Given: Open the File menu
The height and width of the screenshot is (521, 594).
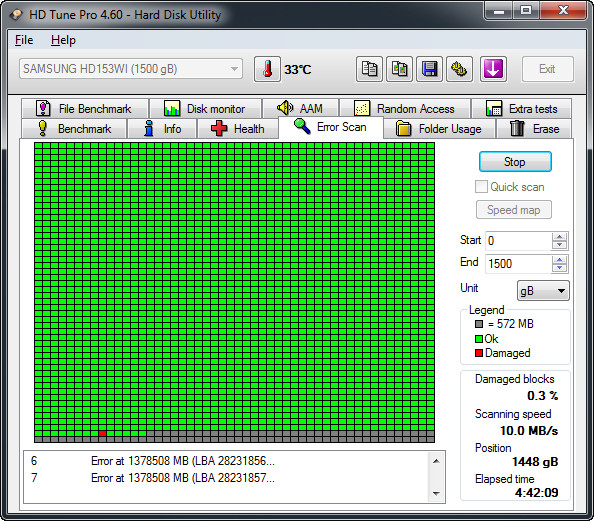Looking at the screenshot, I should (24, 40).
